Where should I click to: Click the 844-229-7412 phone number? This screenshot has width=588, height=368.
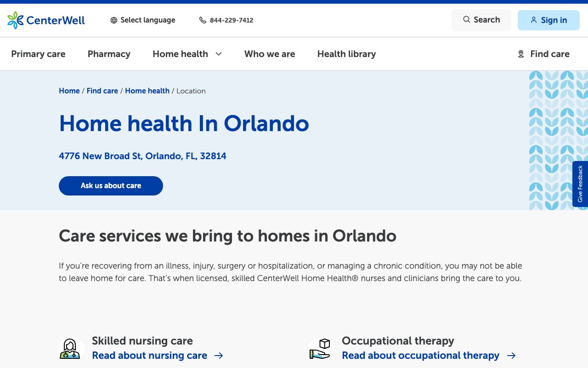pos(232,20)
